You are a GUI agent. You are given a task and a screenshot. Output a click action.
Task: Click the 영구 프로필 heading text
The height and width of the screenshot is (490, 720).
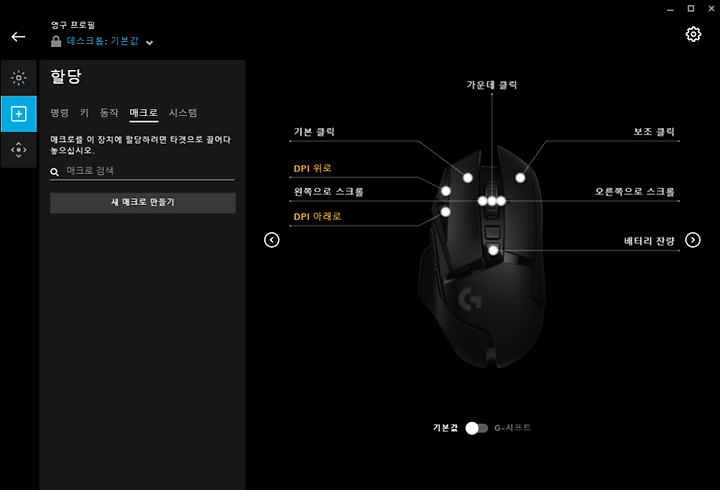click(x=73, y=25)
